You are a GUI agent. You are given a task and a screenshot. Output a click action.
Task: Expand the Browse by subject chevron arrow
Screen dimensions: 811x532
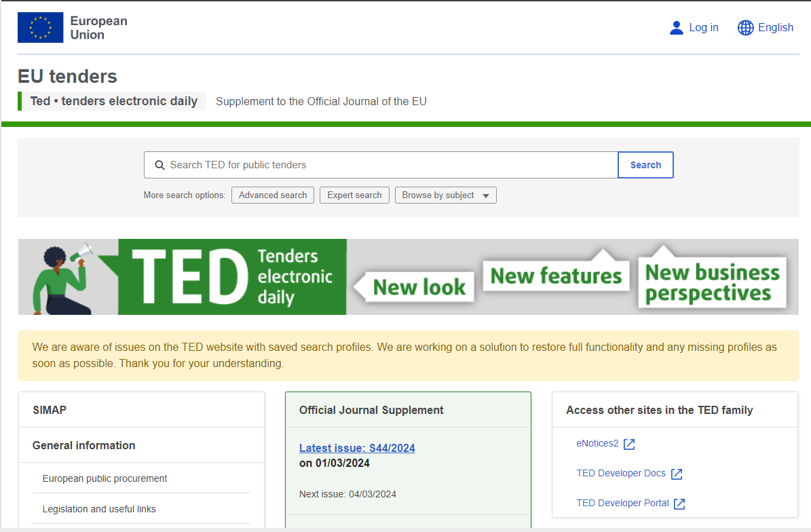point(486,195)
